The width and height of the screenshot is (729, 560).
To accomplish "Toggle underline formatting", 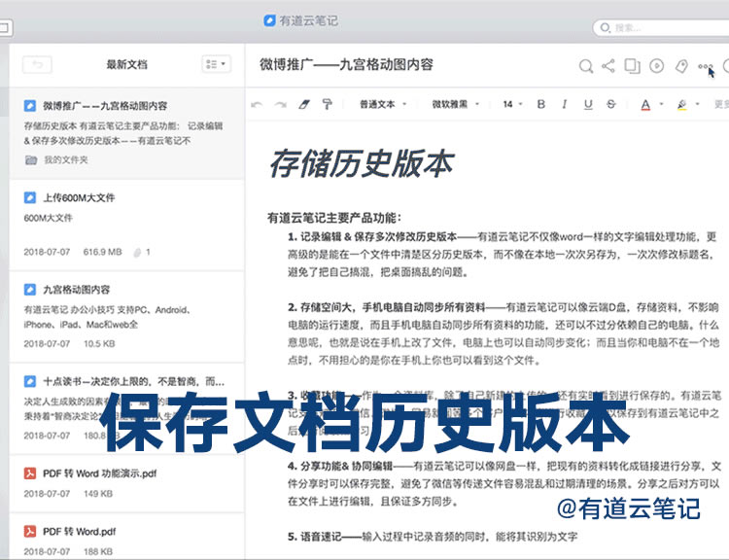I will [588, 104].
